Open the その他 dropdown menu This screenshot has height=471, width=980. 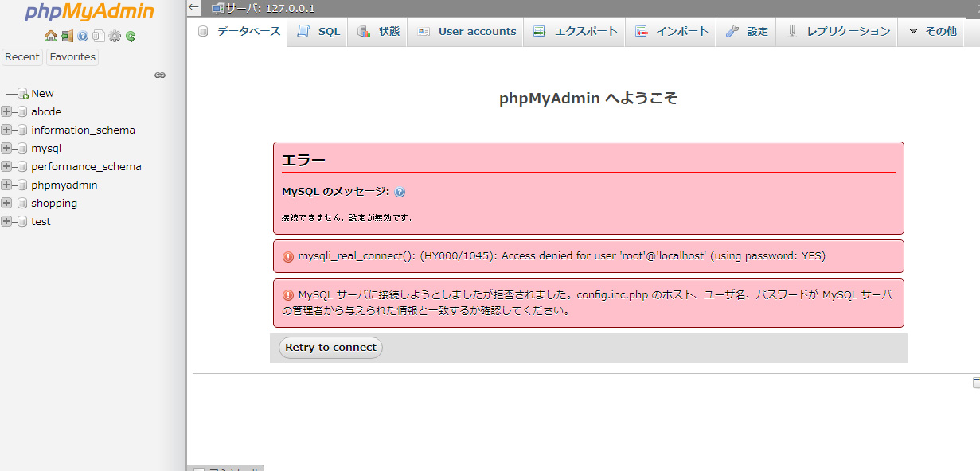(x=932, y=32)
